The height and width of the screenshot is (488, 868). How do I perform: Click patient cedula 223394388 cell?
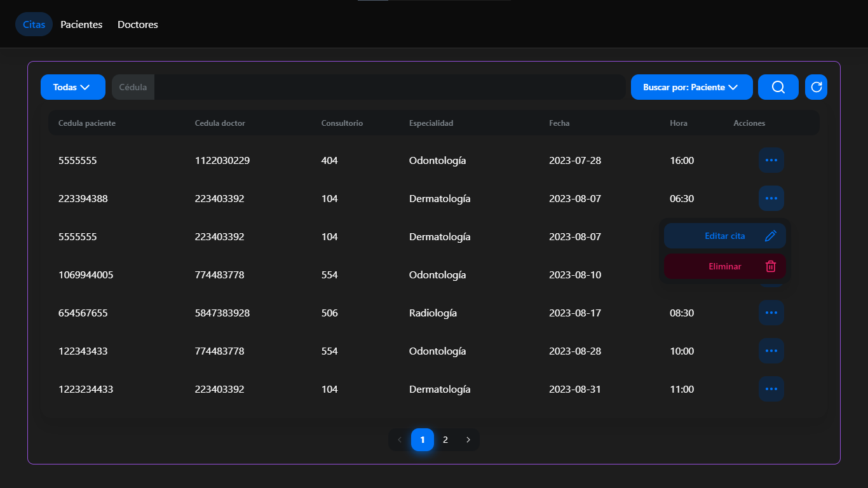[83, 198]
